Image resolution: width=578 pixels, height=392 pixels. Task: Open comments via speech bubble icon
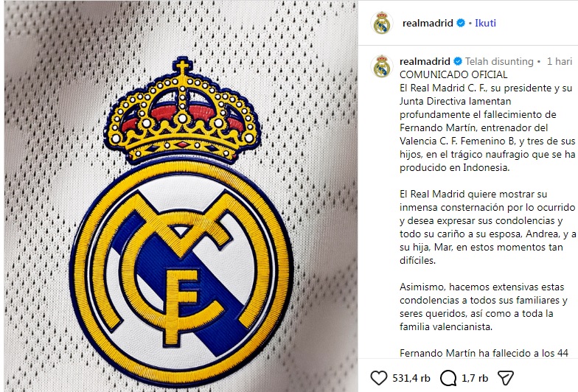tap(448, 378)
